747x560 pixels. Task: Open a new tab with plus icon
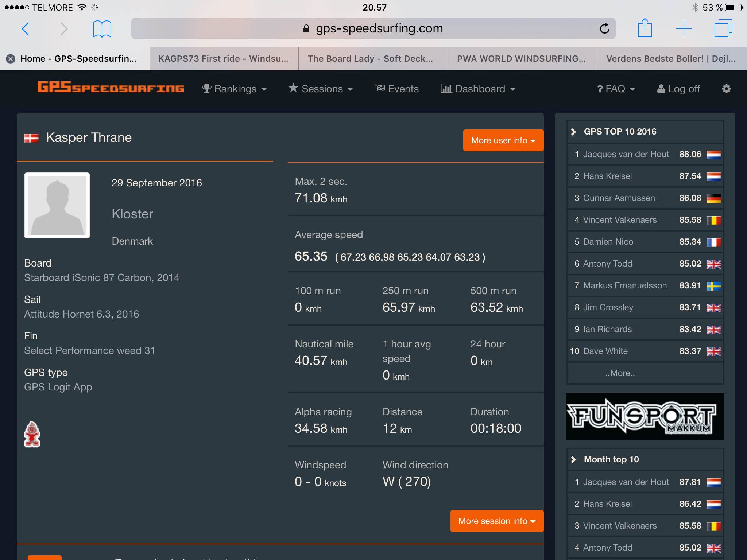point(684,28)
